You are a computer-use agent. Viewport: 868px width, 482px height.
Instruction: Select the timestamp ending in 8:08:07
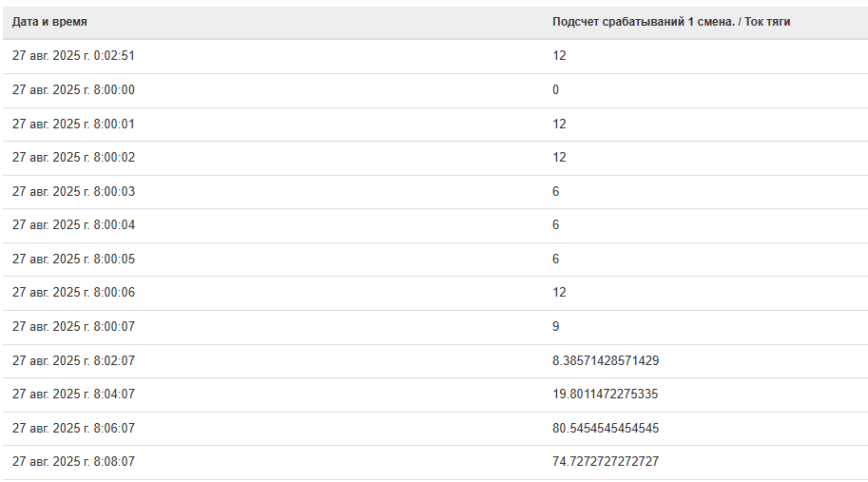[74, 462]
